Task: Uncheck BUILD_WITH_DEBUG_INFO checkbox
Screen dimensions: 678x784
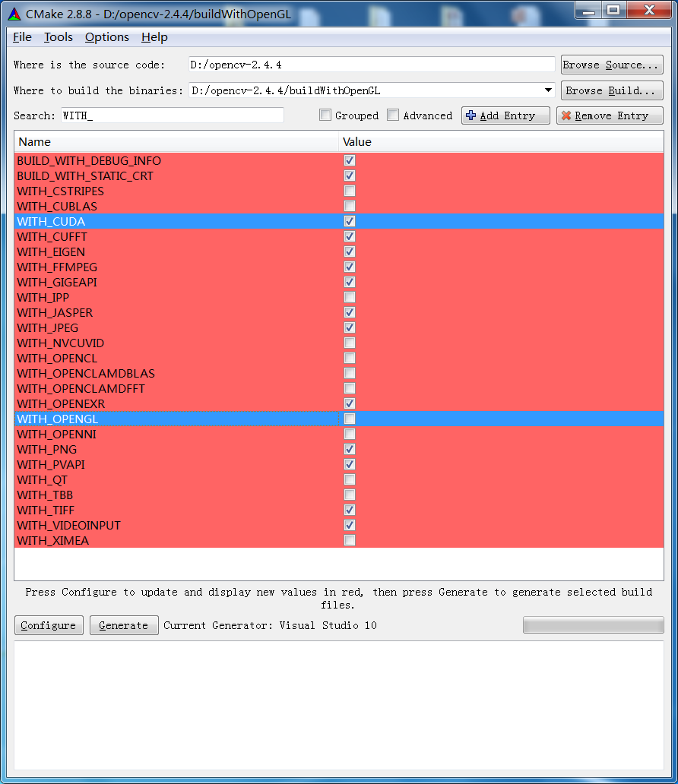Action: (x=350, y=160)
